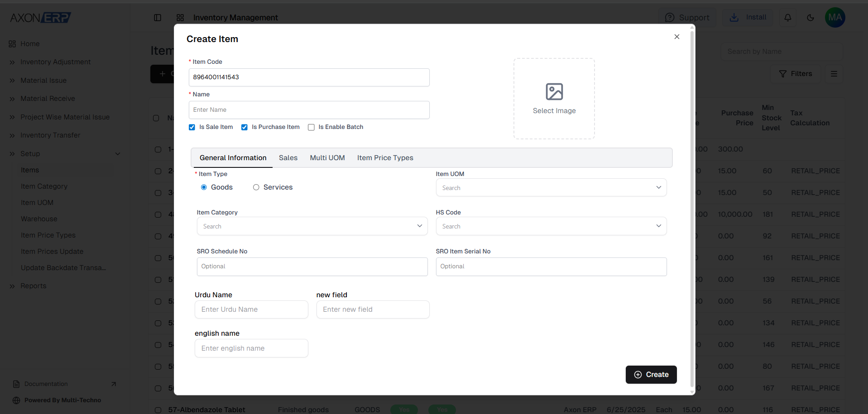Image resolution: width=868 pixels, height=414 pixels.
Task: Click the AXON ERP logo
Action: (40, 18)
